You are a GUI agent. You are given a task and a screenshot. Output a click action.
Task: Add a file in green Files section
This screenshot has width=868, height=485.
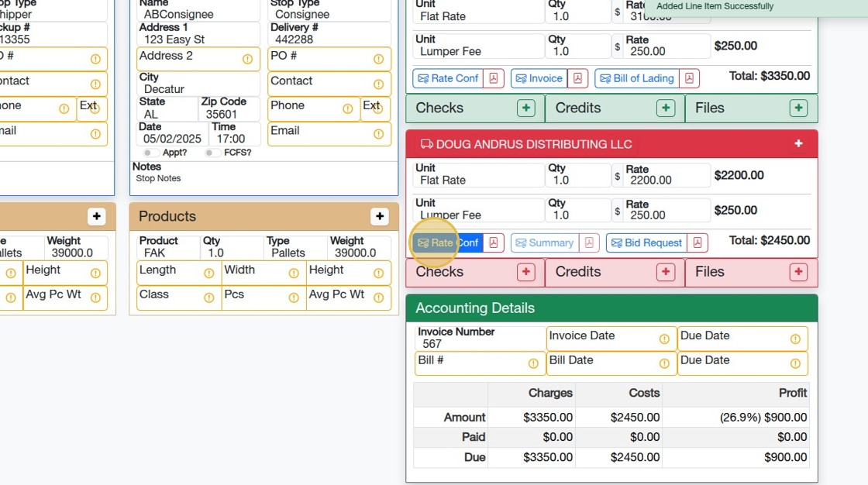(798, 108)
